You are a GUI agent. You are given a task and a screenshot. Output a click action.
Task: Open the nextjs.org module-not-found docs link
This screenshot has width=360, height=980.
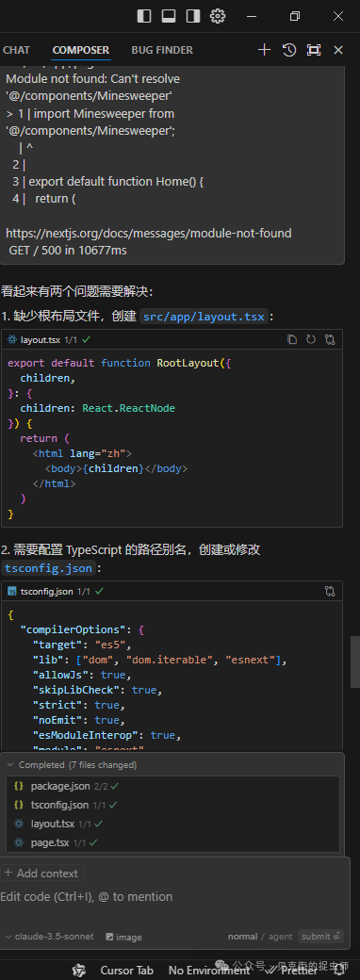149,233
